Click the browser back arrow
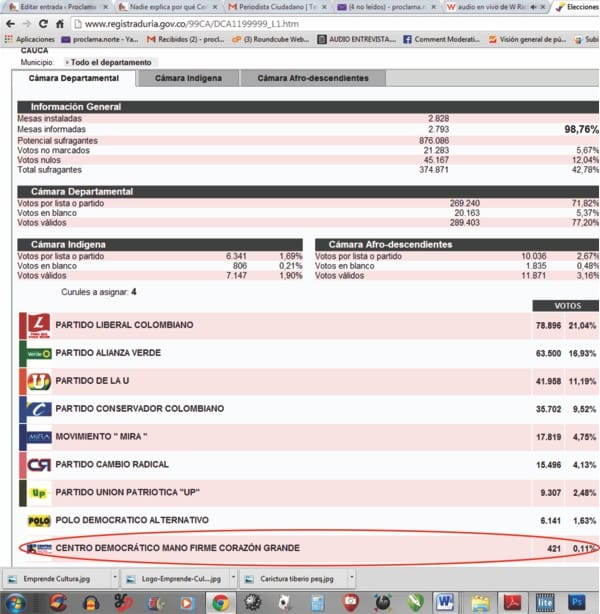The width and height of the screenshot is (600, 614). (11, 24)
